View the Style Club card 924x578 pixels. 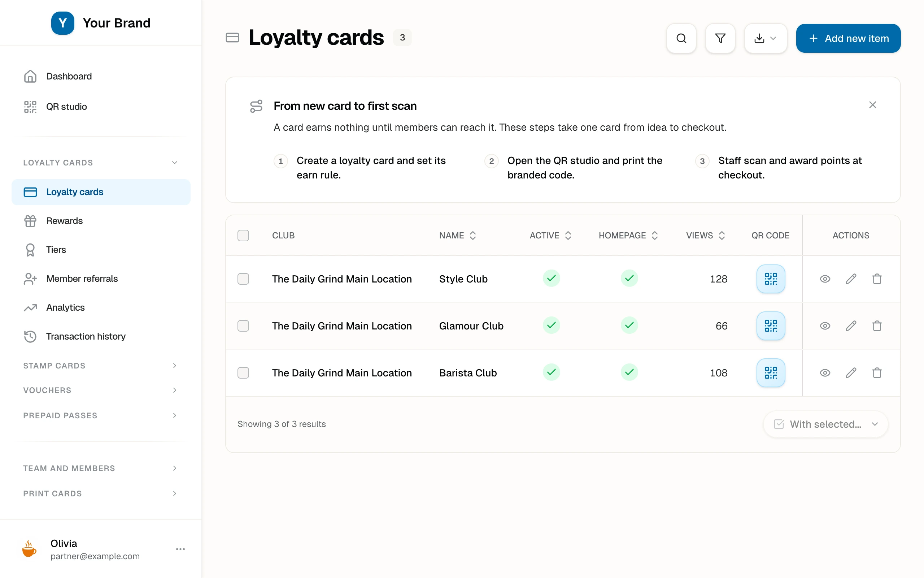click(x=825, y=279)
